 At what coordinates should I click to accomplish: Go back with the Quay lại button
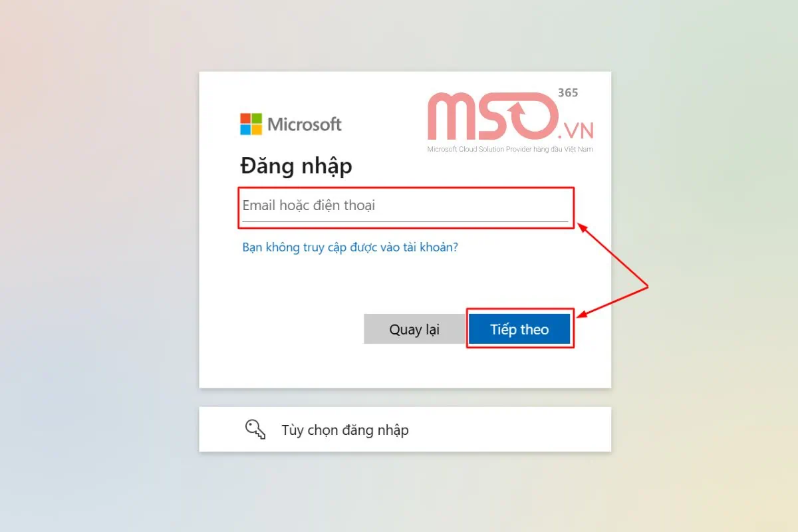click(414, 329)
